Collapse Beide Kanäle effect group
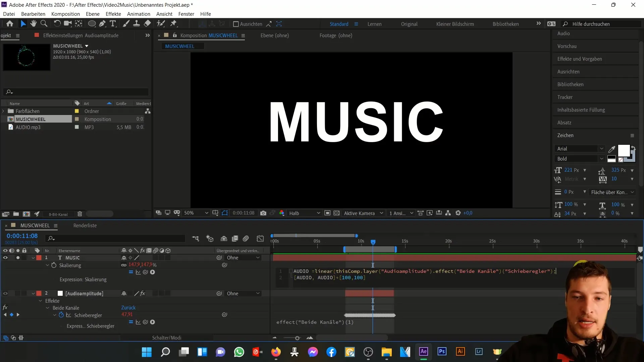The image size is (644, 362). pyautogui.click(x=47, y=308)
